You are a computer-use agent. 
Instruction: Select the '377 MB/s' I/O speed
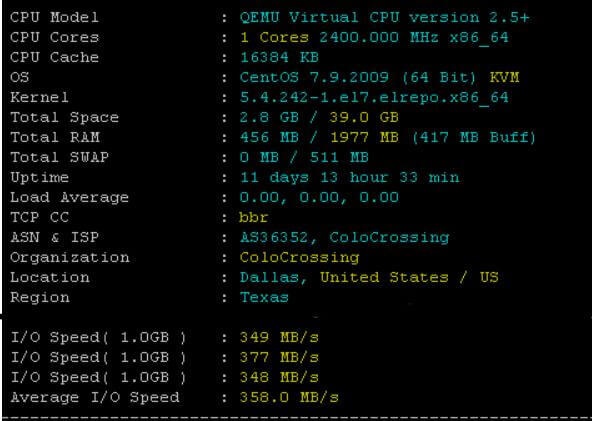pos(279,357)
